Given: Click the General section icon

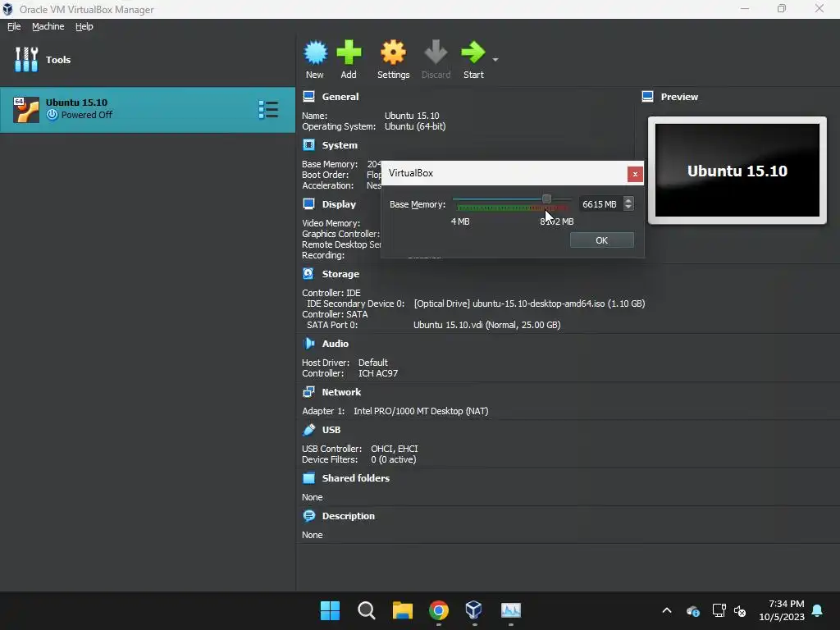Looking at the screenshot, I should (x=308, y=97).
